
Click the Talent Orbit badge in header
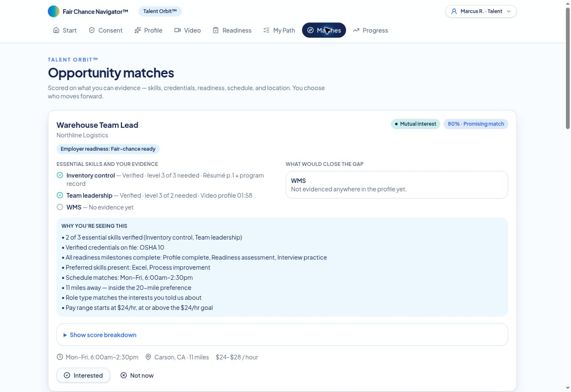[x=160, y=11]
